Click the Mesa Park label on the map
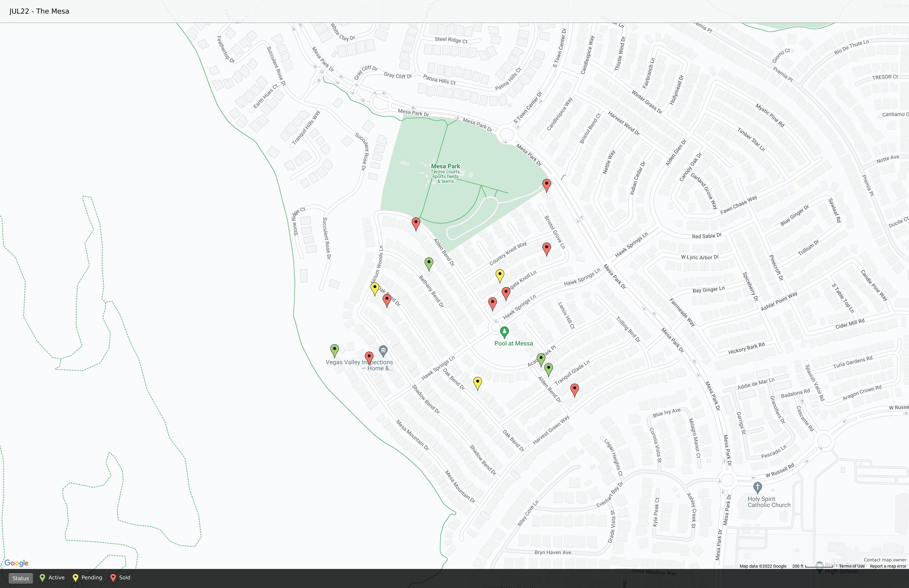The width and height of the screenshot is (909, 588). point(445,167)
